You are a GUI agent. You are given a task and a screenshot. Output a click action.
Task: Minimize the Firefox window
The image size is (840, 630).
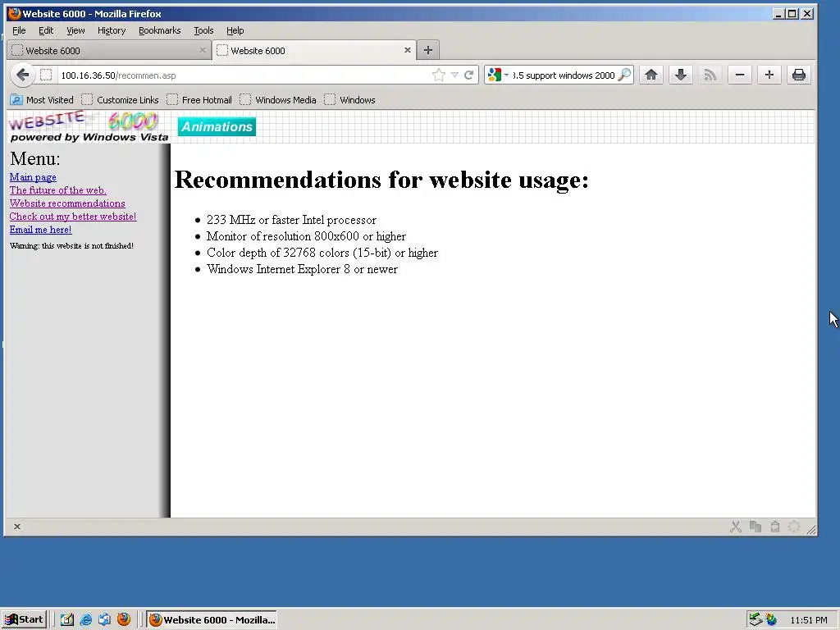coord(779,14)
